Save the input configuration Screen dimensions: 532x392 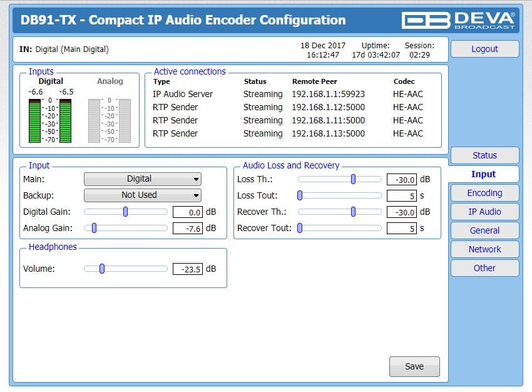[414, 366]
